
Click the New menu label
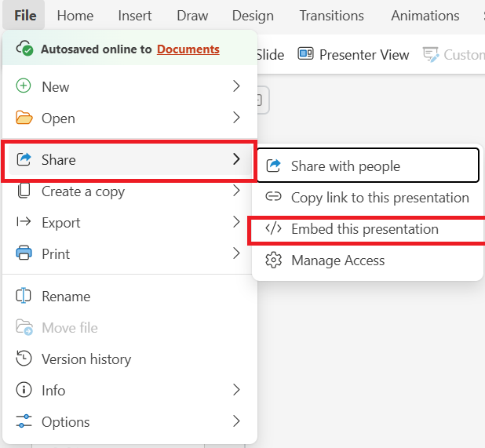[x=56, y=86]
